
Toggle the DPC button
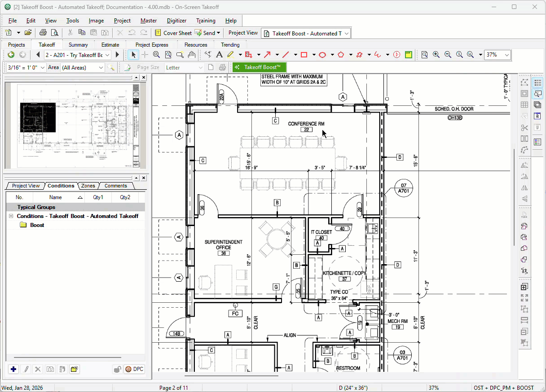[134, 369]
